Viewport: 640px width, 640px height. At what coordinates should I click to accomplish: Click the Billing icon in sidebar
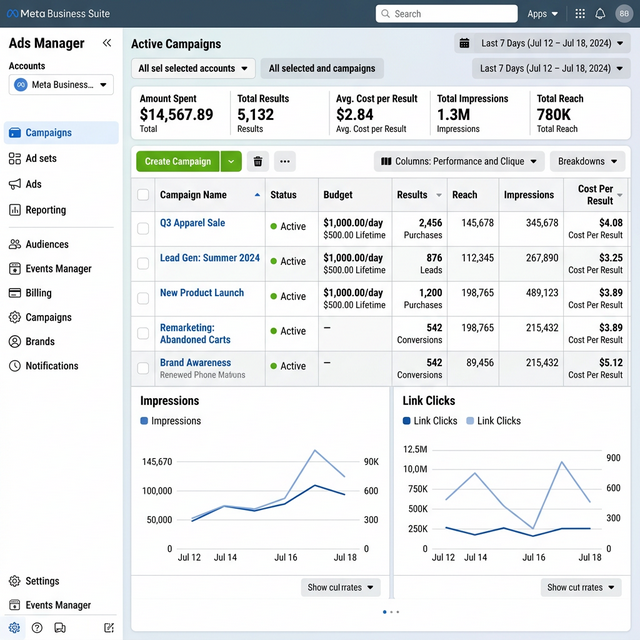[x=15, y=293]
